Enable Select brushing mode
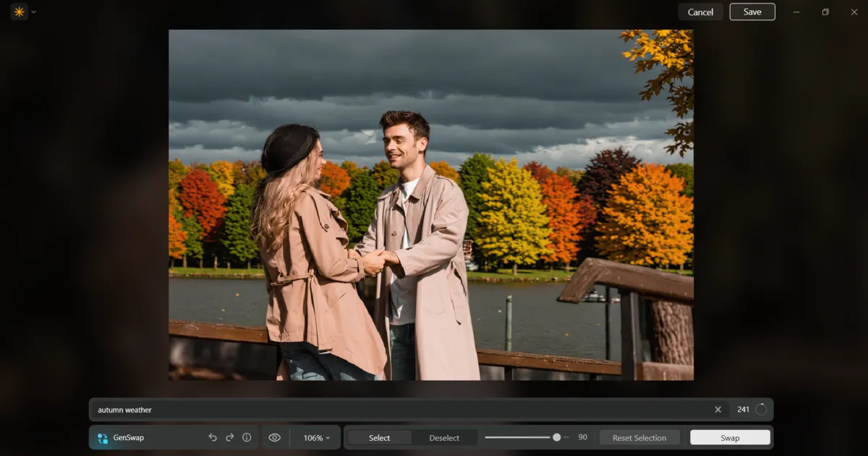Image resolution: width=868 pixels, height=456 pixels. pos(379,437)
